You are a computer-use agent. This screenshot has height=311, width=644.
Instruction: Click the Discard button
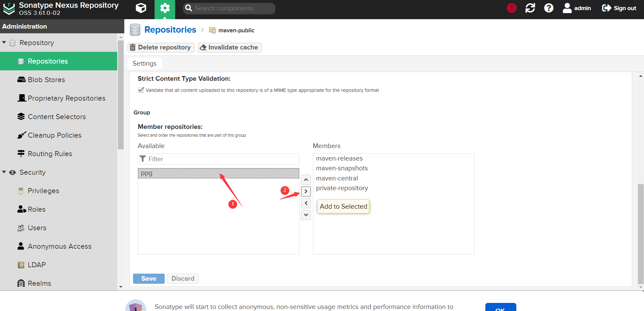(183, 279)
